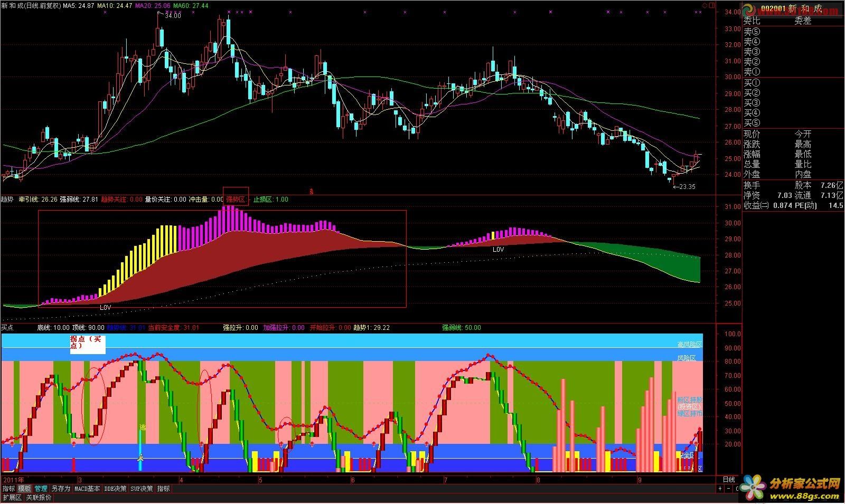Click the first LOV marker in trend panel
Image resolution: width=845 pixels, height=504 pixels.
pos(106,307)
